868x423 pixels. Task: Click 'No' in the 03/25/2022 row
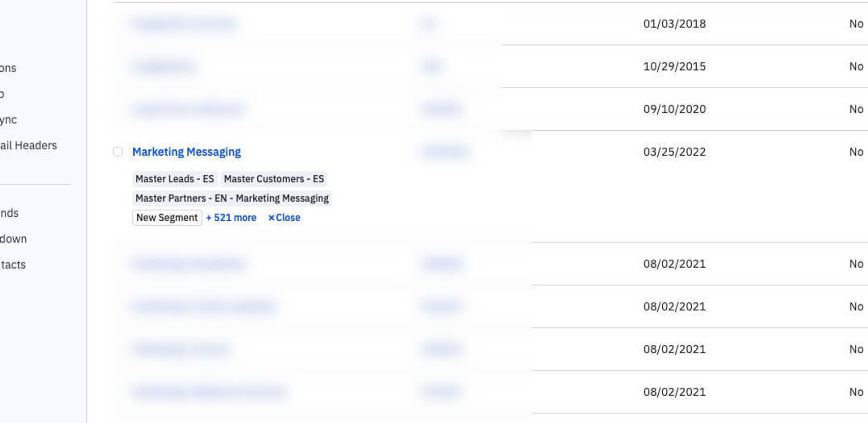point(856,152)
